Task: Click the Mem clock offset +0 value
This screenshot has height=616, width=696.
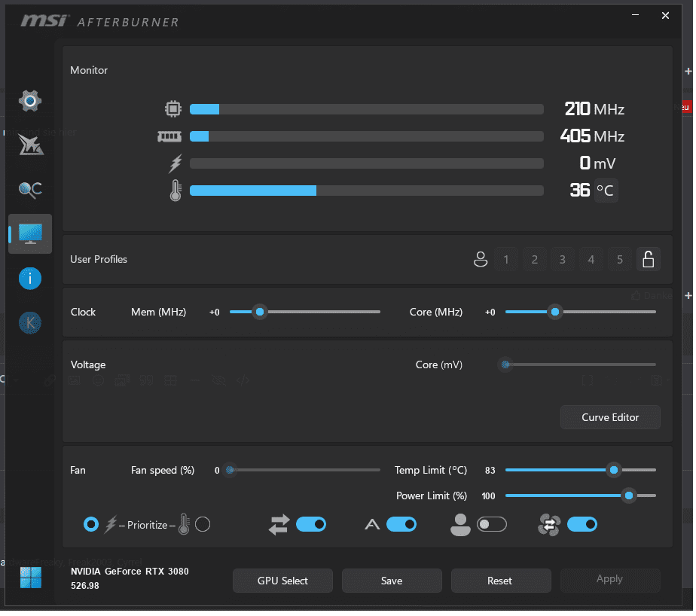Action: (215, 313)
